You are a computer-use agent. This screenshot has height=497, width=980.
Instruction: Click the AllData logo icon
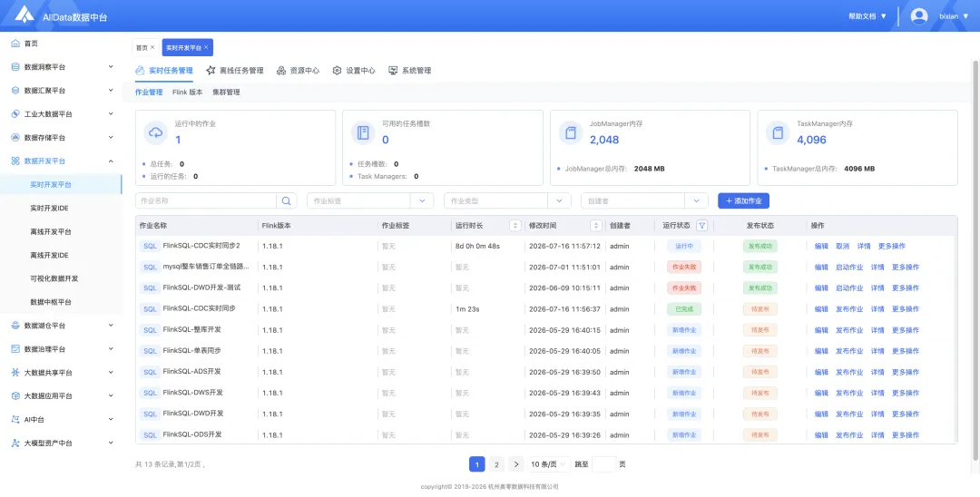25,15
